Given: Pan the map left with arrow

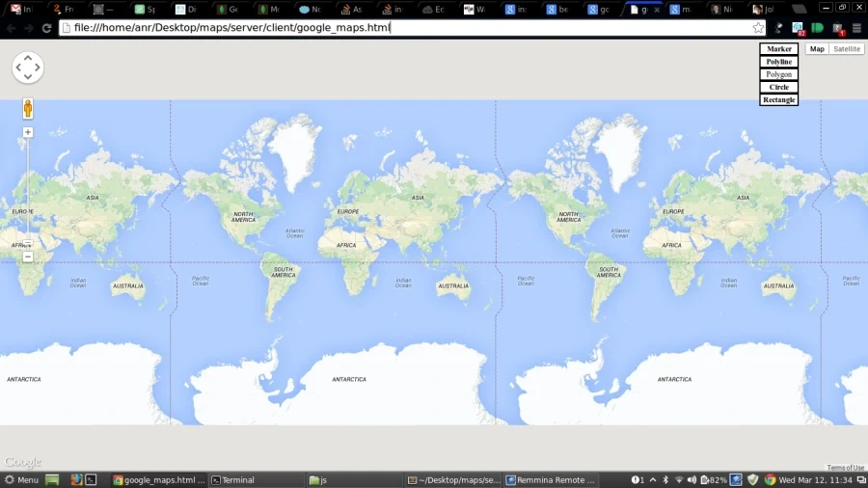Looking at the screenshot, I should point(18,68).
